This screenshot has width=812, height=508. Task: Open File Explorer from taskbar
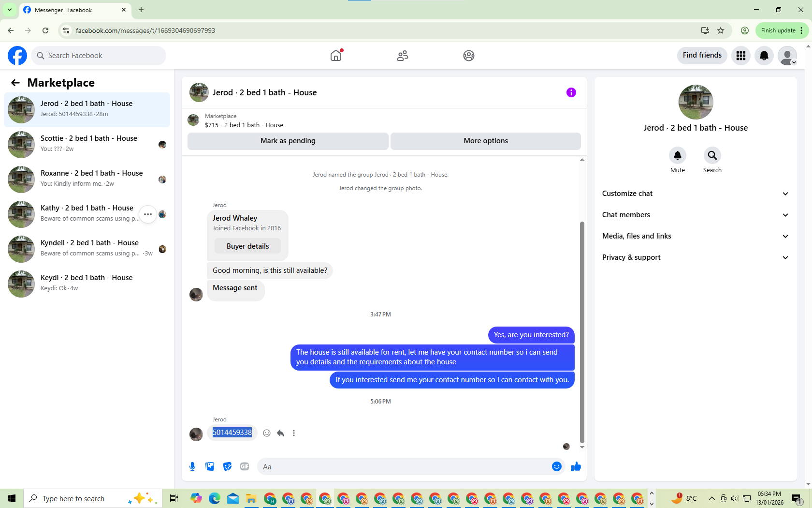point(251,498)
